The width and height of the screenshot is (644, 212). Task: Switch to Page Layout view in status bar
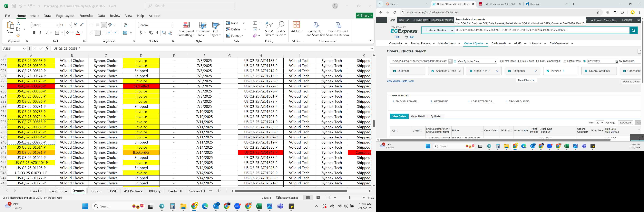(x=318, y=198)
